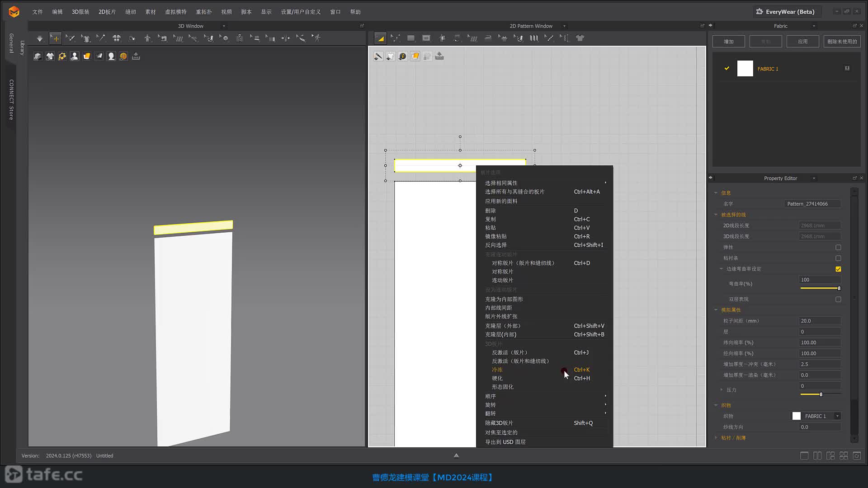Image resolution: width=868 pixels, height=488 pixels.
Task: Open the Property Editor title dropdown arrow
Action: (x=814, y=178)
